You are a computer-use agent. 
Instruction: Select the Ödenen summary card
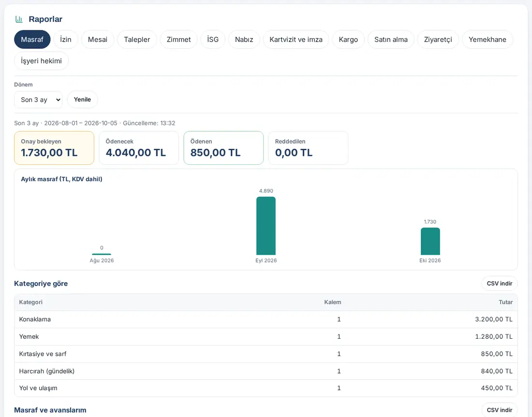(x=223, y=148)
